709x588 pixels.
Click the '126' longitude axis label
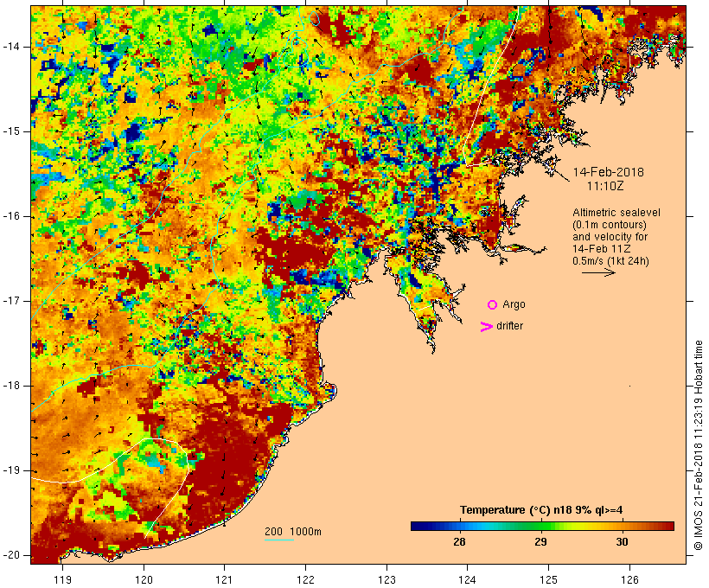coord(629,579)
